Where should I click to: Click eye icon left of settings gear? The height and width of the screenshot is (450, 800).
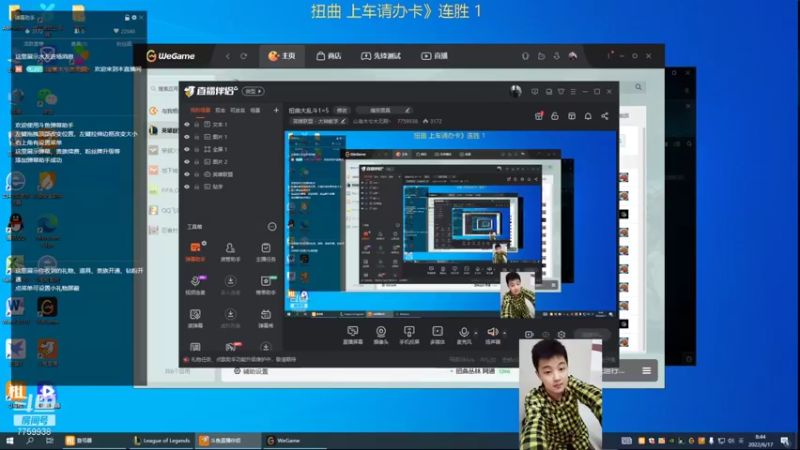click(545, 335)
